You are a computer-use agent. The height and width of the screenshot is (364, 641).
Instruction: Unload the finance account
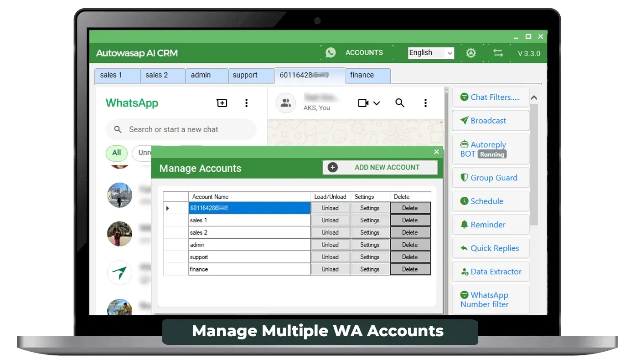[330, 269]
